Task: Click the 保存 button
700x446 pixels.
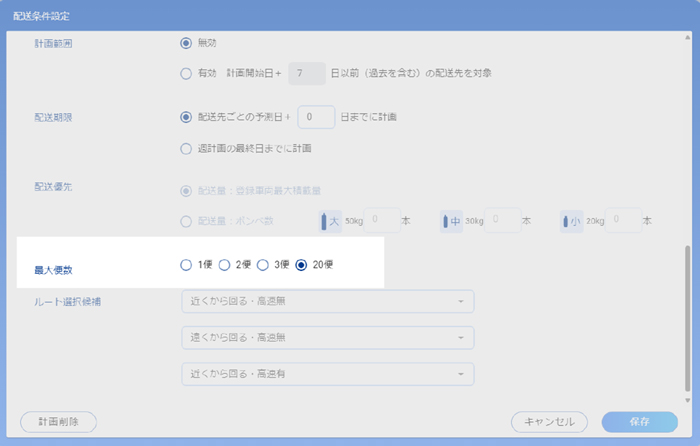Action: click(640, 422)
